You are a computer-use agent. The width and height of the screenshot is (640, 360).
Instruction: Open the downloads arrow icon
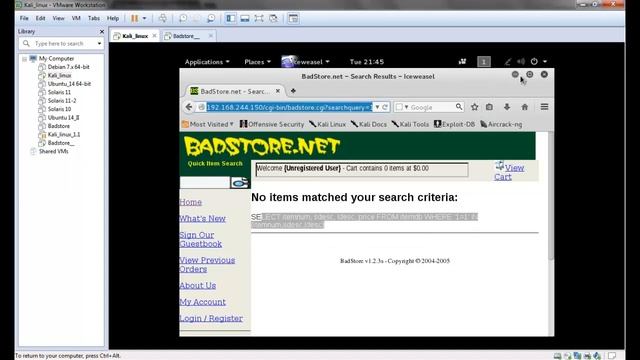point(507,107)
